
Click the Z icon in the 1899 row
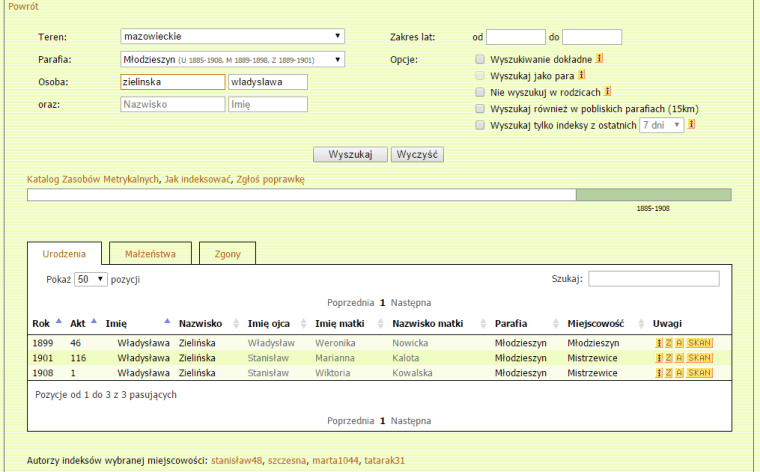tap(668, 342)
